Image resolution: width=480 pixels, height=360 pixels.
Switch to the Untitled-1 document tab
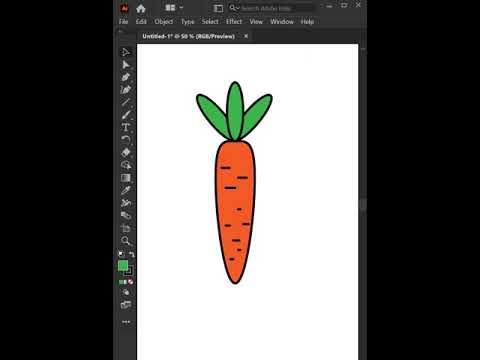click(x=188, y=36)
